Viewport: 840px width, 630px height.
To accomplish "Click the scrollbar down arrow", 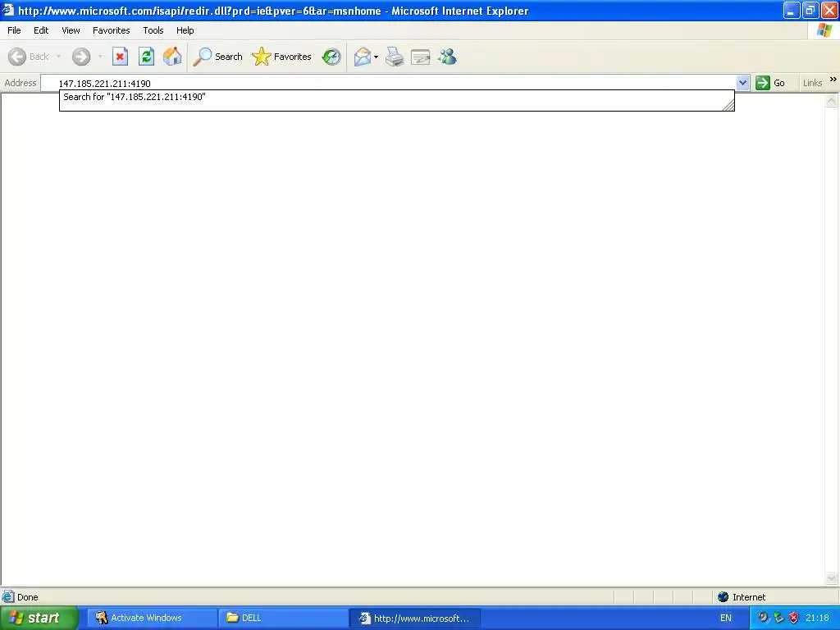I will (x=832, y=578).
